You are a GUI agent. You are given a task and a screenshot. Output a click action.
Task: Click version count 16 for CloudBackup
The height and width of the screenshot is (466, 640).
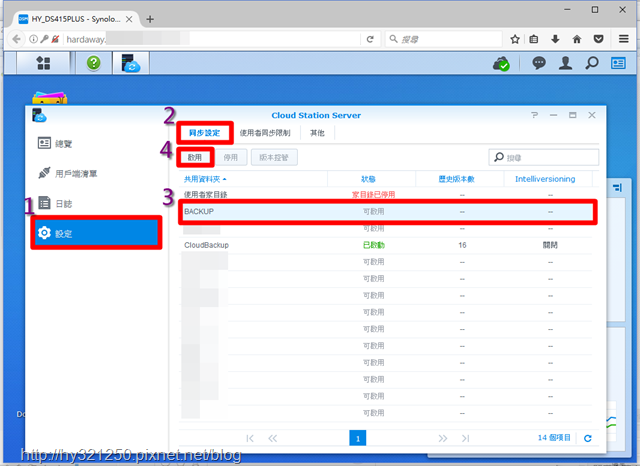(462, 245)
